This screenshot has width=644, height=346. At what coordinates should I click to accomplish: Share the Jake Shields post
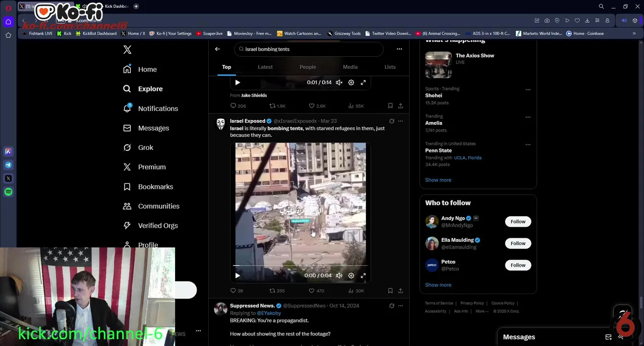tap(401, 106)
